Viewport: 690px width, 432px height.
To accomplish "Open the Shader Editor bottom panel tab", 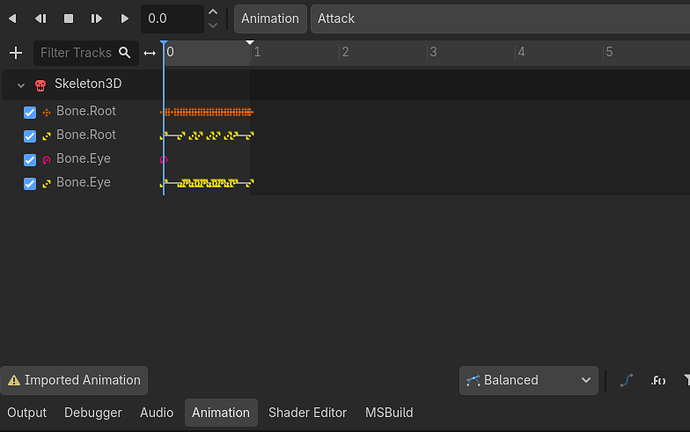I will click(308, 413).
